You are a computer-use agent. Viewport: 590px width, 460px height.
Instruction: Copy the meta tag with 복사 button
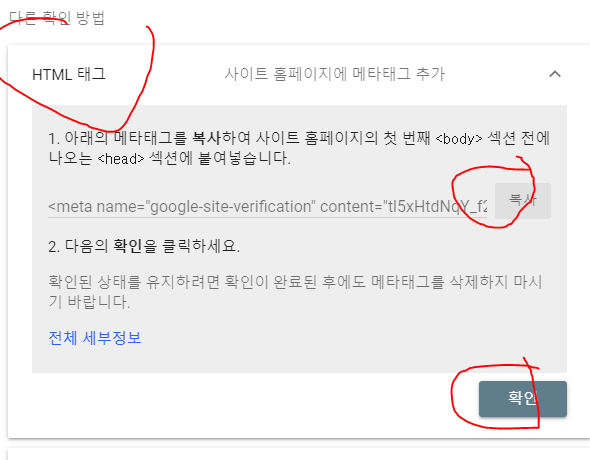click(x=523, y=201)
